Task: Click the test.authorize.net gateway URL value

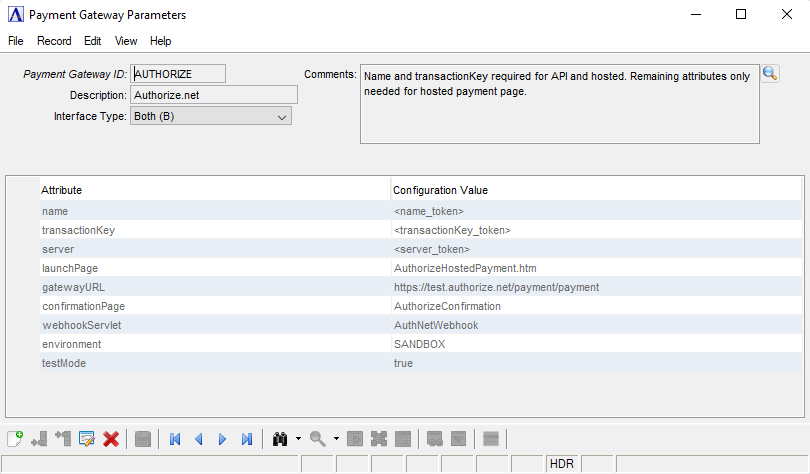Action: tap(597, 287)
